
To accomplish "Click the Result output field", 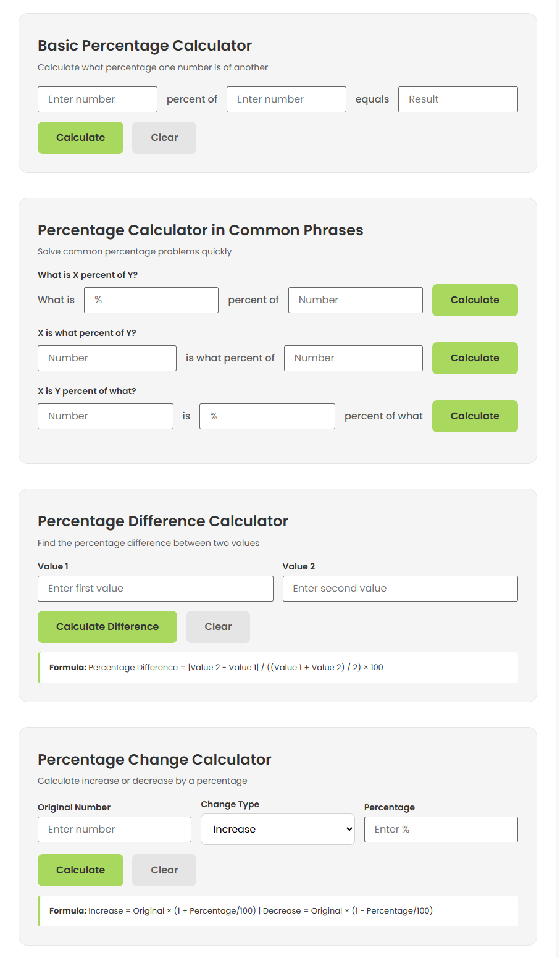I will [x=458, y=99].
